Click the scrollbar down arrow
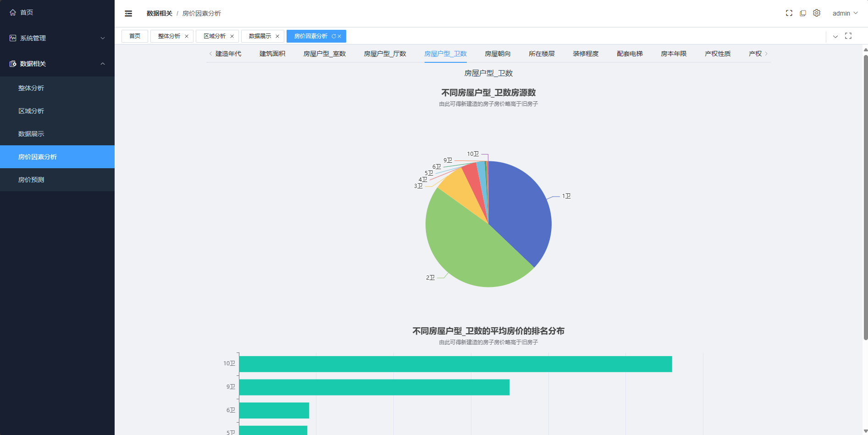Image resolution: width=868 pixels, height=435 pixels. pyautogui.click(x=866, y=432)
